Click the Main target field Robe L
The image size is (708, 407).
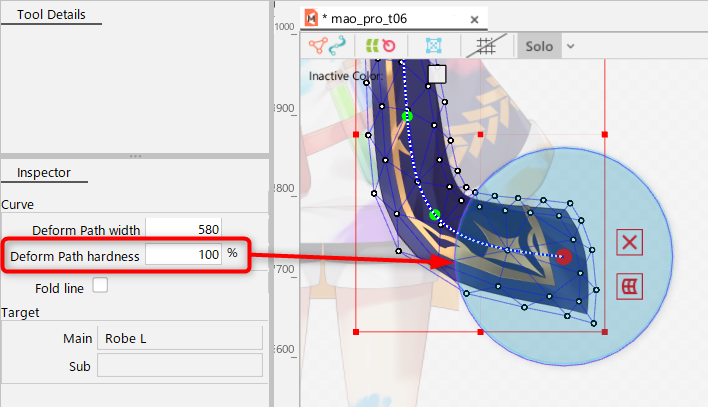(x=179, y=338)
